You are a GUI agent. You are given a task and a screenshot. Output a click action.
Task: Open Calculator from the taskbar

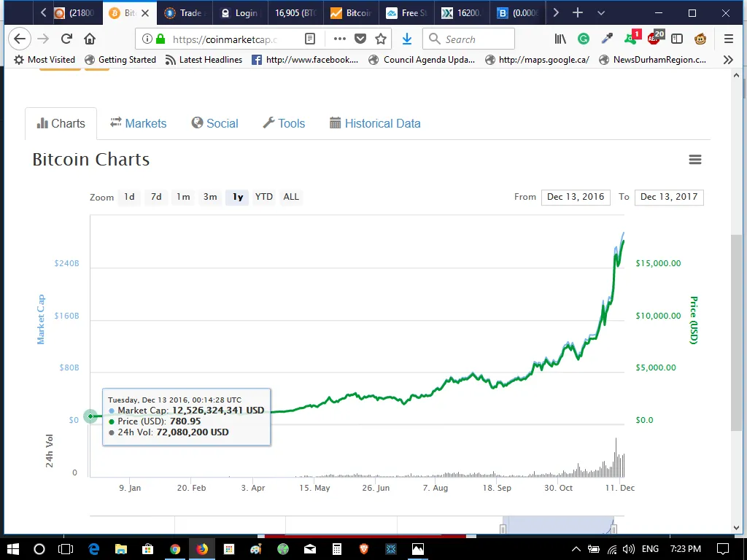(337, 549)
